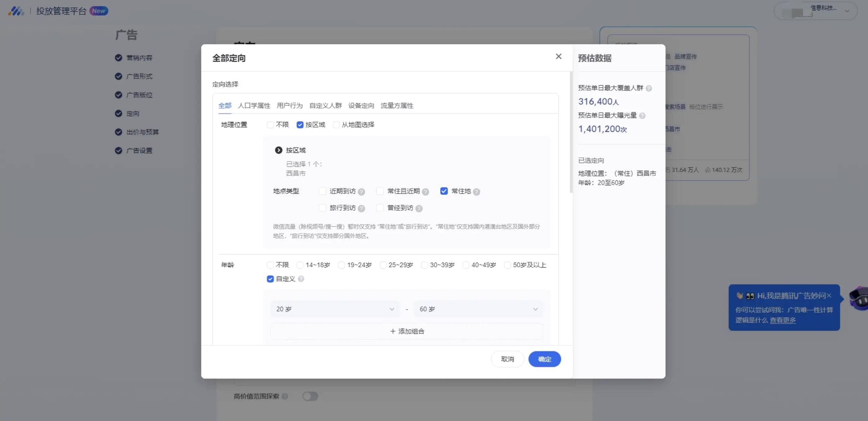
Task: Open the 60 岁 maximum age dropdown
Action: tap(478, 309)
